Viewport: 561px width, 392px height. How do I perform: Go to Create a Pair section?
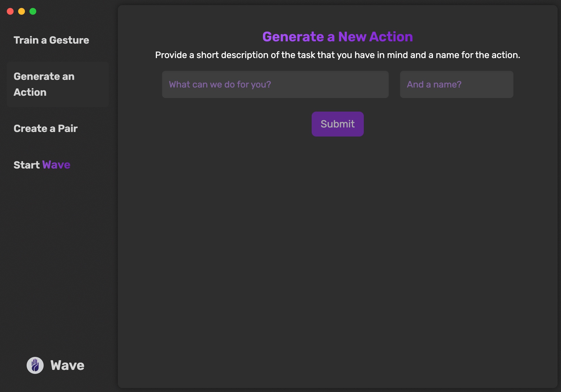click(x=45, y=129)
